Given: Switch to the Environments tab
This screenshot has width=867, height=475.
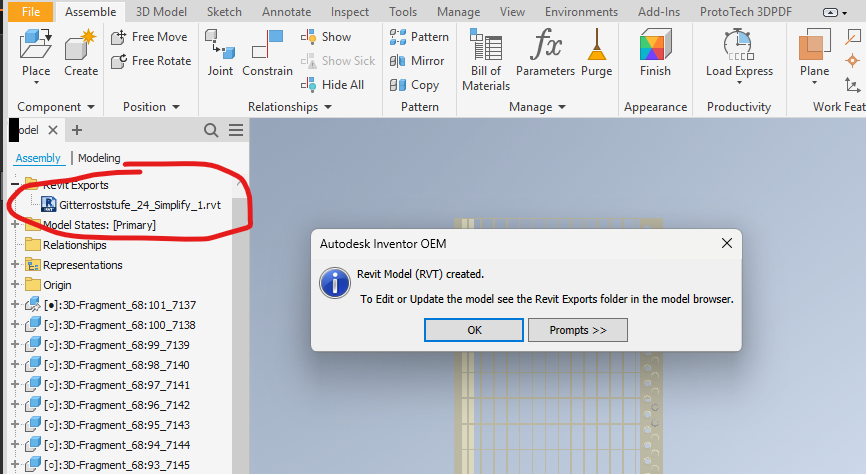Looking at the screenshot, I should 581,12.
